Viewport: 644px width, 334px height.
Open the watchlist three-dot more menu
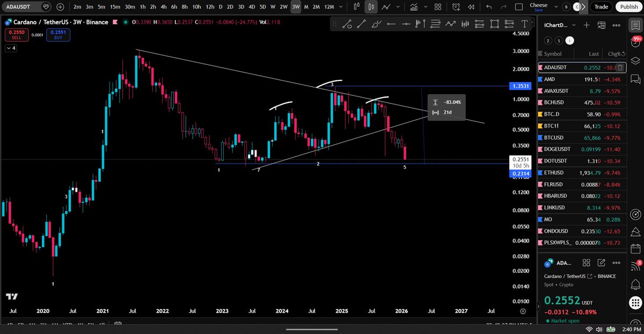(616, 25)
